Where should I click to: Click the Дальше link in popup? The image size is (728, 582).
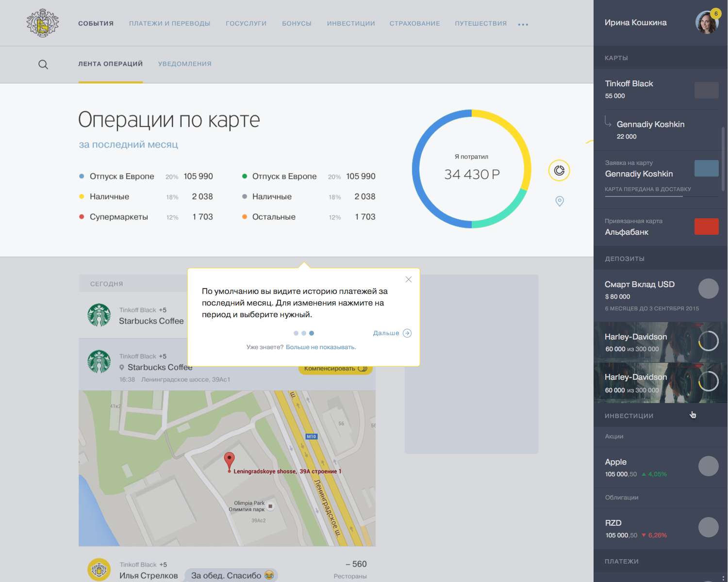point(386,333)
